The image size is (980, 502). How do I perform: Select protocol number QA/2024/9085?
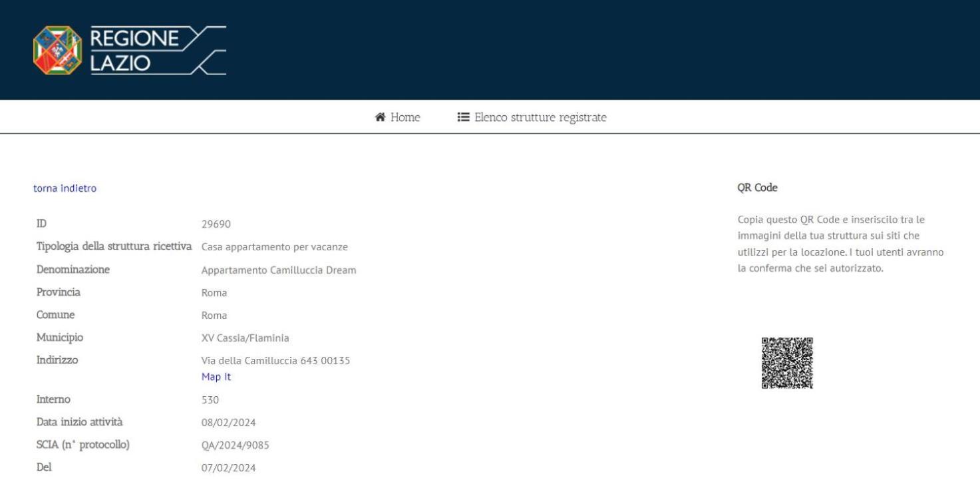[235, 446]
